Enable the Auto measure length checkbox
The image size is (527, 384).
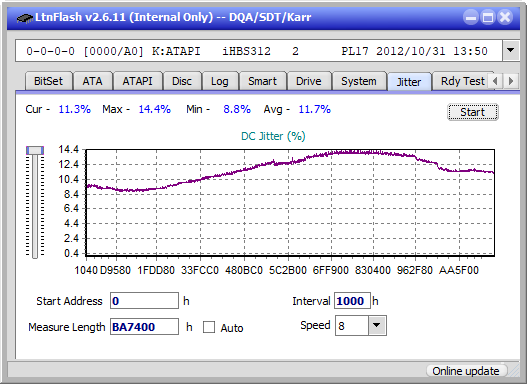(209, 327)
